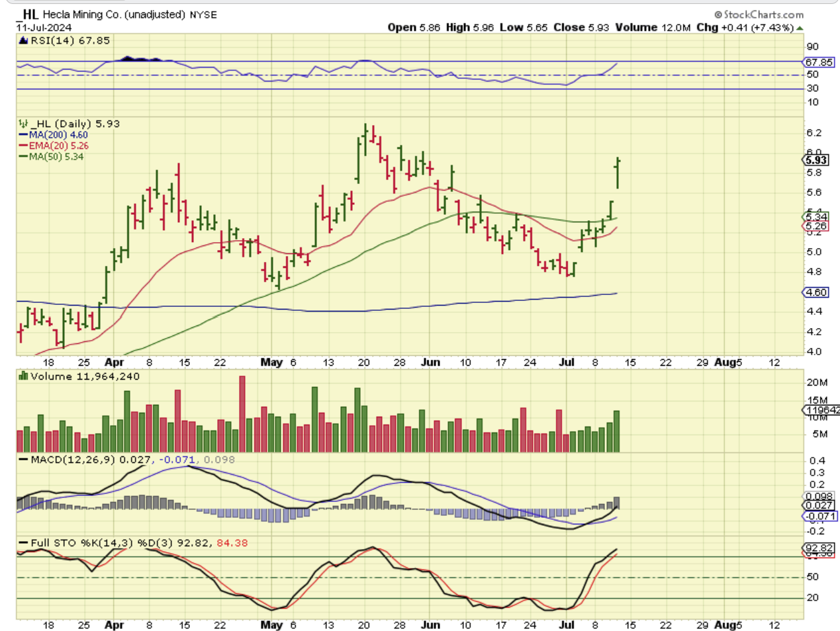The height and width of the screenshot is (631, 840).
Task: Click the green up arrow beside Chg
Action: tap(800, 28)
